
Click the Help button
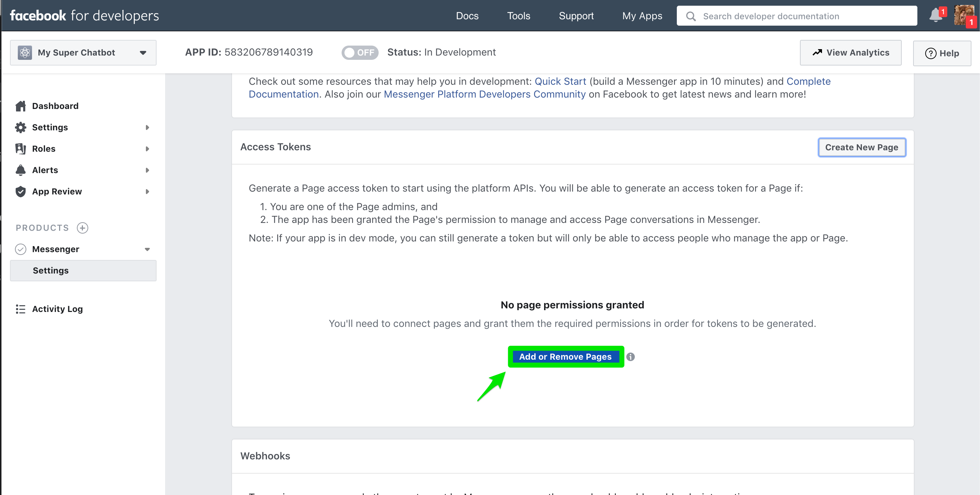coord(942,53)
